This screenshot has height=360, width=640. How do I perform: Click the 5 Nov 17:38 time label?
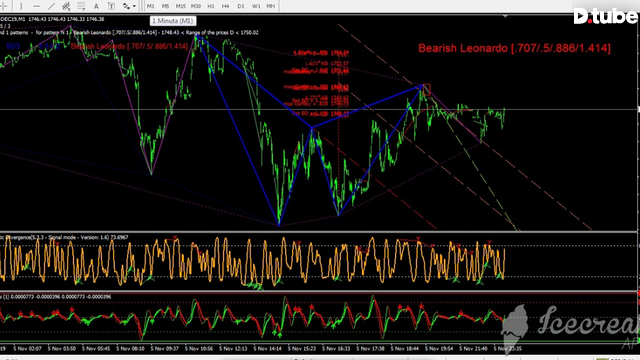click(x=370, y=349)
